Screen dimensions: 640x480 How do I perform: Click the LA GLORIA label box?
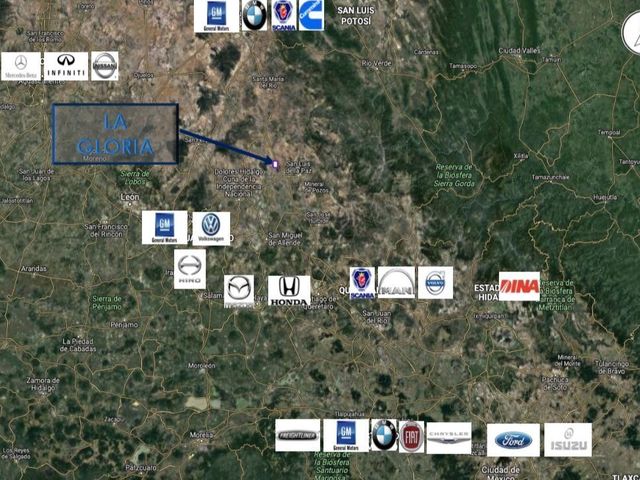click(x=115, y=134)
